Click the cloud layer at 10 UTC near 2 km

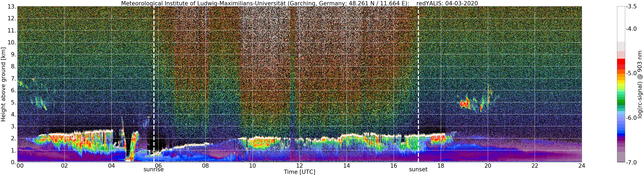click(260, 143)
